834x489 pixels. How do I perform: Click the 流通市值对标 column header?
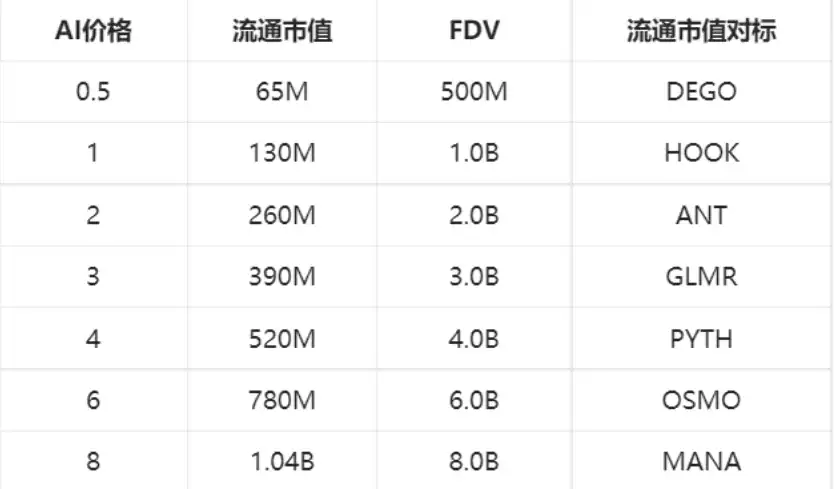701,31
